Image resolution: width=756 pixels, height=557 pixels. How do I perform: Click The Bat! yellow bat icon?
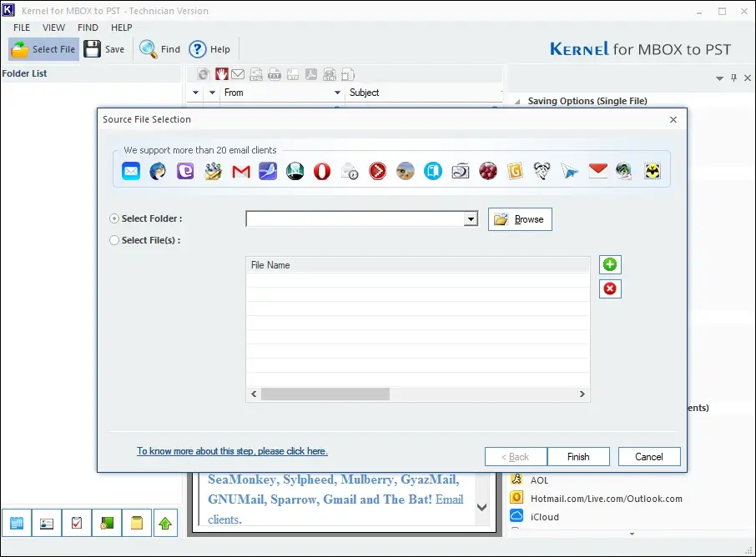[x=653, y=171]
